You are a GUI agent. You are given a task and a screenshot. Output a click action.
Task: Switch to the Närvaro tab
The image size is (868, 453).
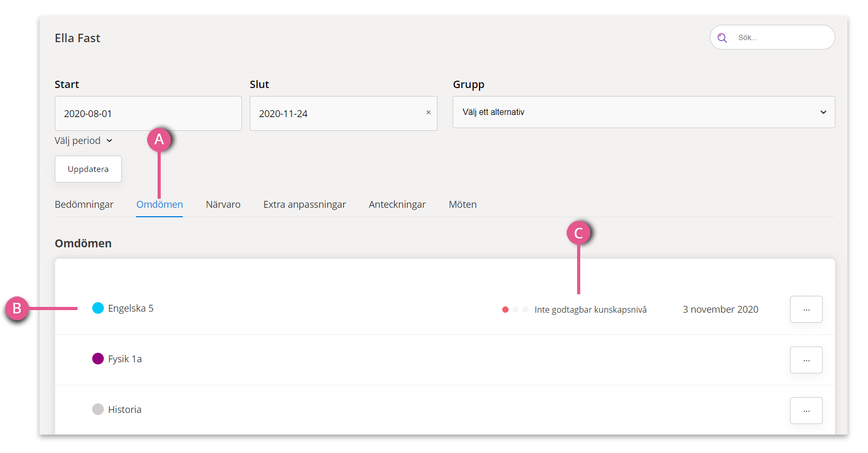coord(223,205)
